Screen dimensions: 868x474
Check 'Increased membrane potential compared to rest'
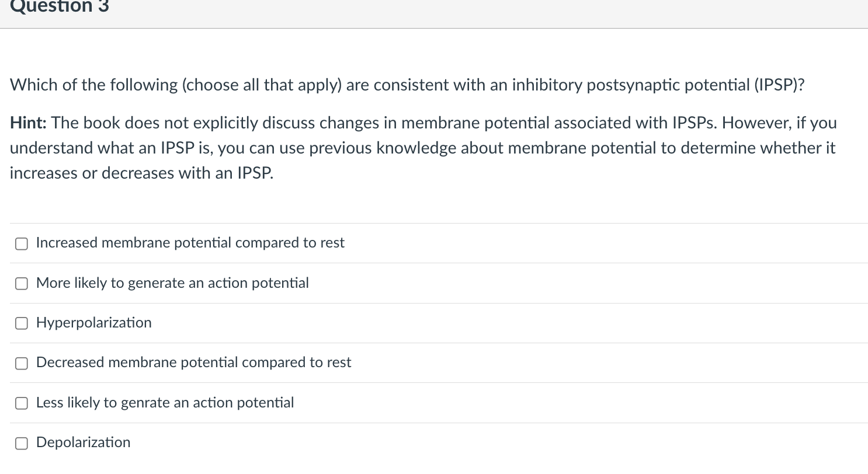[22, 243]
